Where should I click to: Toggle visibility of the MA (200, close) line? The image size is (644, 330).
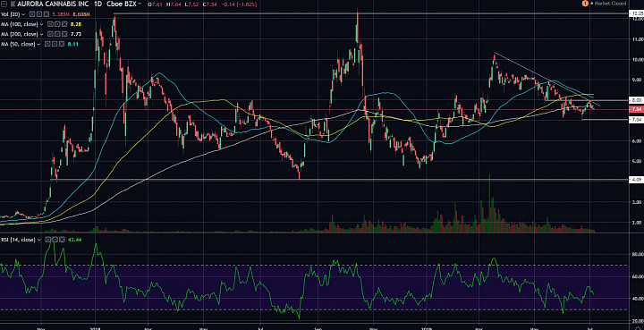pyautogui.click(x=50, y=34)
